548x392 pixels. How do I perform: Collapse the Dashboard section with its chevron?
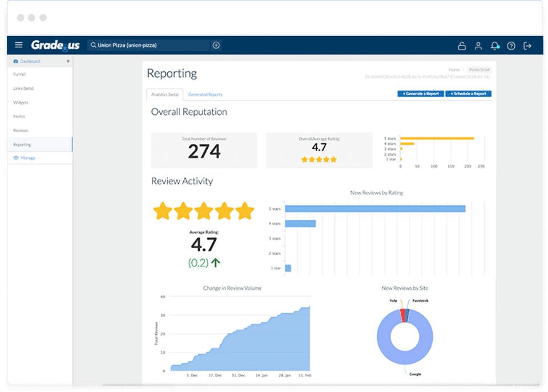[x=68, y=61]
